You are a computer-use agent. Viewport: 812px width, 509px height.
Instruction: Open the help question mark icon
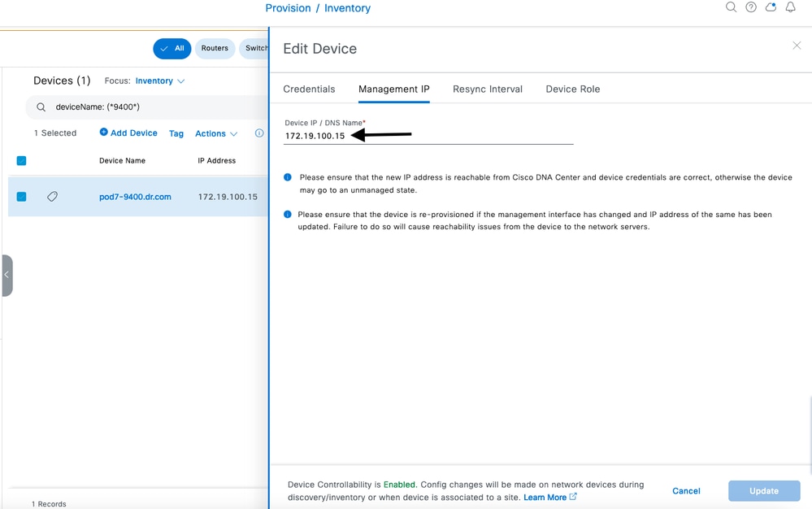(751, 7)
